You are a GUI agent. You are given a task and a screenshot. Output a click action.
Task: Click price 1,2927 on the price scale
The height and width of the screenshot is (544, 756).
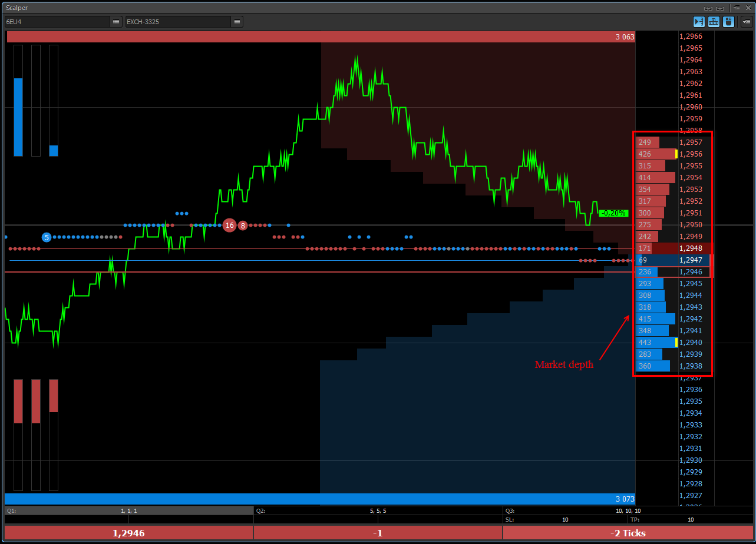point(691,496)
